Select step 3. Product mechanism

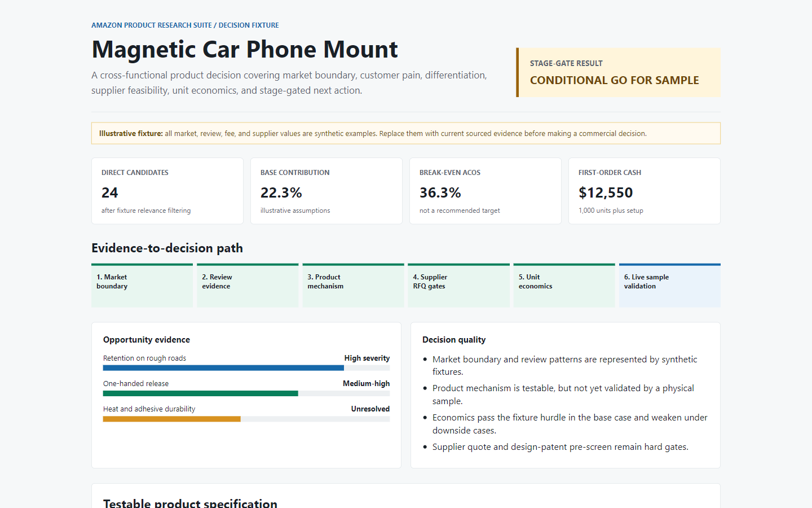coord(353,285)
